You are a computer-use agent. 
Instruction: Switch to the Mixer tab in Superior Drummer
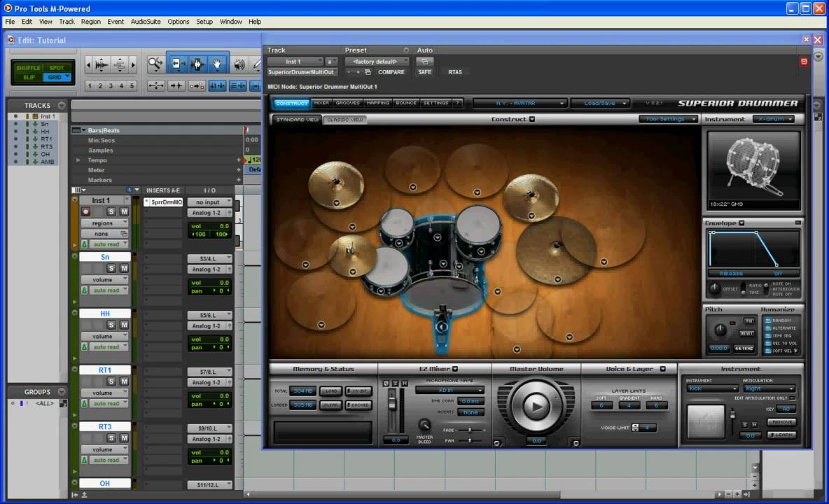321,103
